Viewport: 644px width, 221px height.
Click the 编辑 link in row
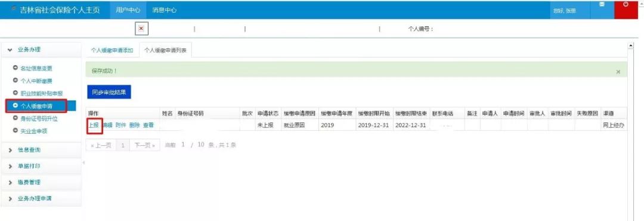(107, 125)
